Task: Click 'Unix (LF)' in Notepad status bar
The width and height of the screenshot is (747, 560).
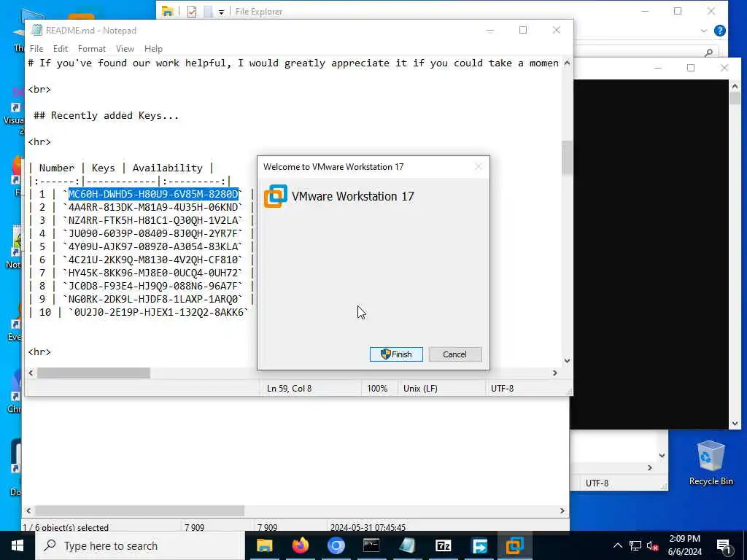Action: 420,389
